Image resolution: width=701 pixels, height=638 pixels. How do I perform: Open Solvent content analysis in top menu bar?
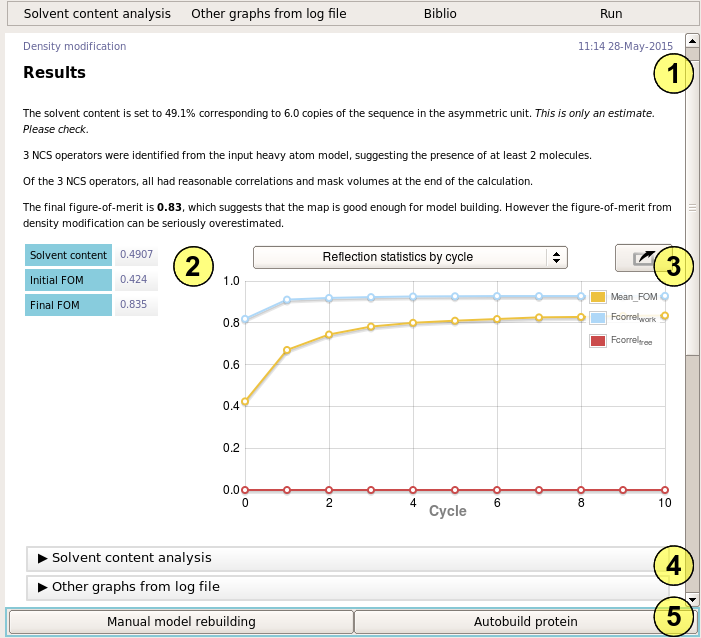(97, 14)
